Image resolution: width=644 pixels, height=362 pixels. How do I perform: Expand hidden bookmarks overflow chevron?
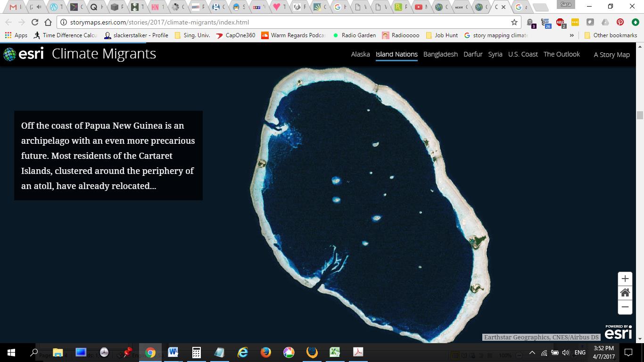[x=572, y=35]
